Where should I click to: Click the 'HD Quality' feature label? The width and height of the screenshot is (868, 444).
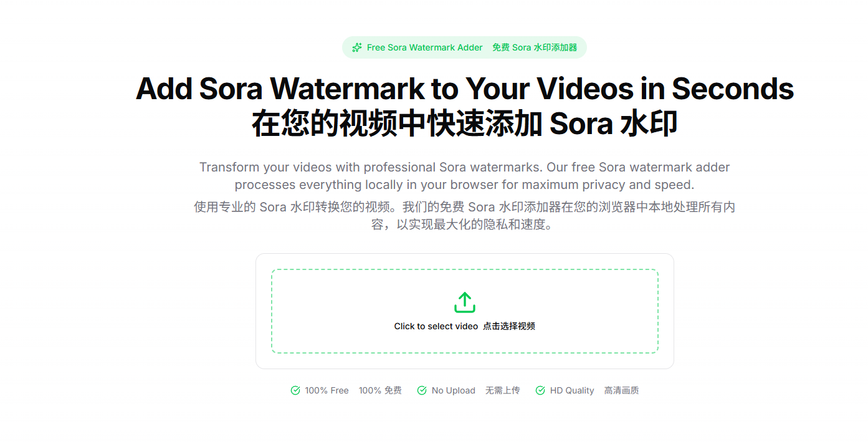(572, 390)
